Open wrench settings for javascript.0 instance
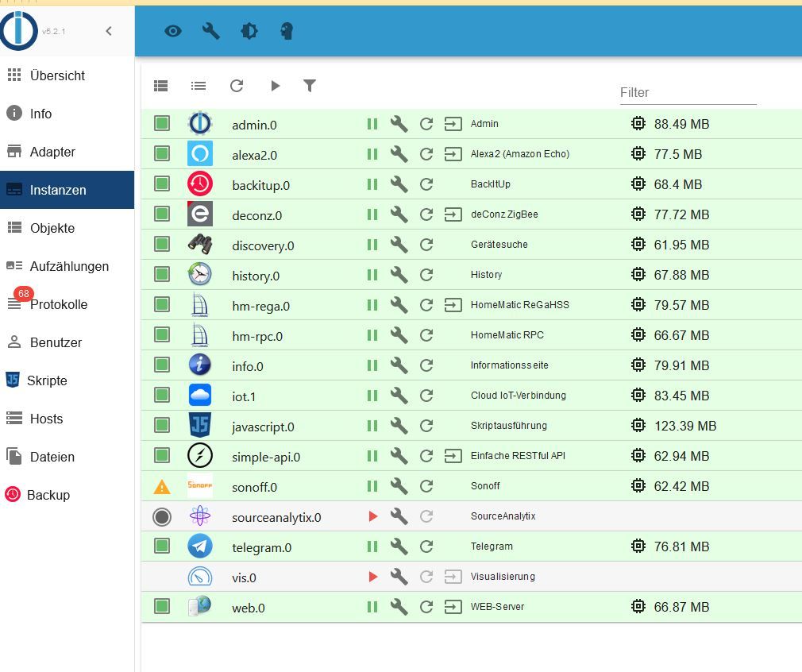The image size is (802, 672). point(399,426)
